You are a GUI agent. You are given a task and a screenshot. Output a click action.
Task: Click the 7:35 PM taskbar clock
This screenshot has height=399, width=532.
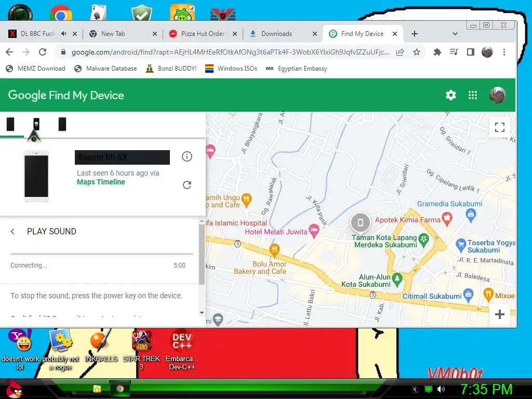click(x=486, y=389)
